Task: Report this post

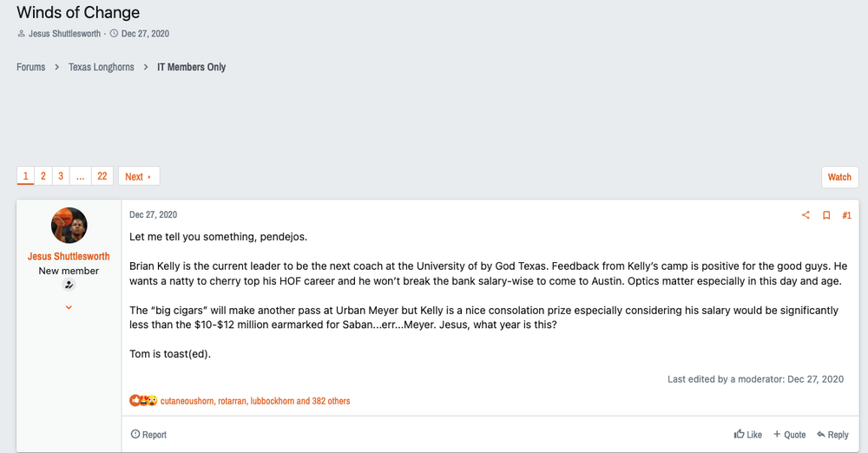Action: coord(148,435)
